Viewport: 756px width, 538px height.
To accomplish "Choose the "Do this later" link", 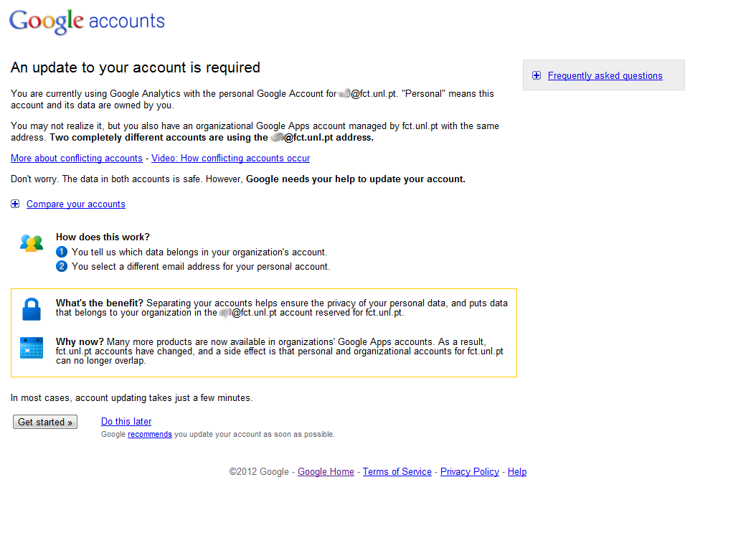I will (x=126, y=421).
